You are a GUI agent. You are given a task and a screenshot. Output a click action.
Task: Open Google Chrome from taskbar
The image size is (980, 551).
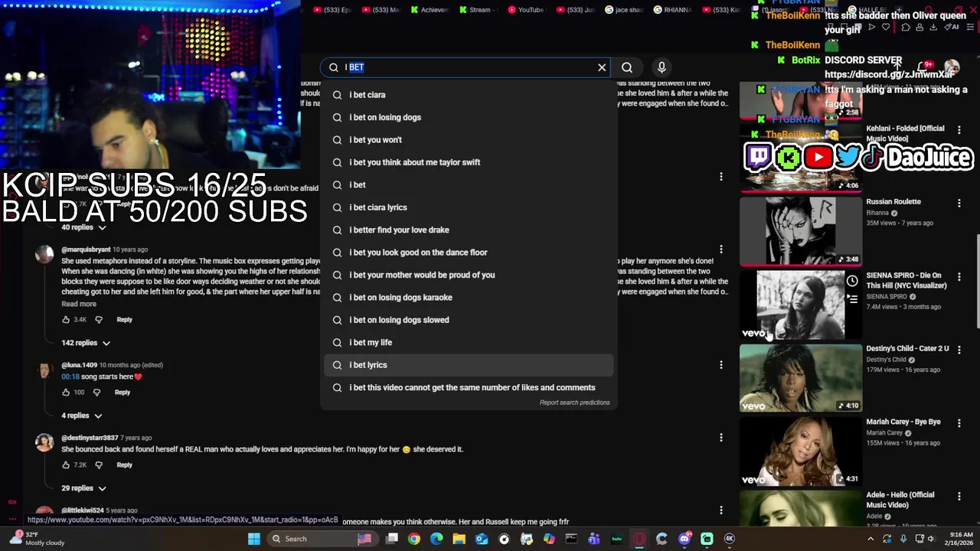coord(414,539)
